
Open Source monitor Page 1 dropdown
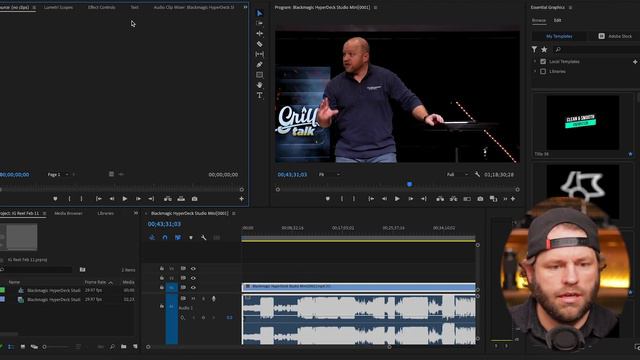tap(58, 174)
